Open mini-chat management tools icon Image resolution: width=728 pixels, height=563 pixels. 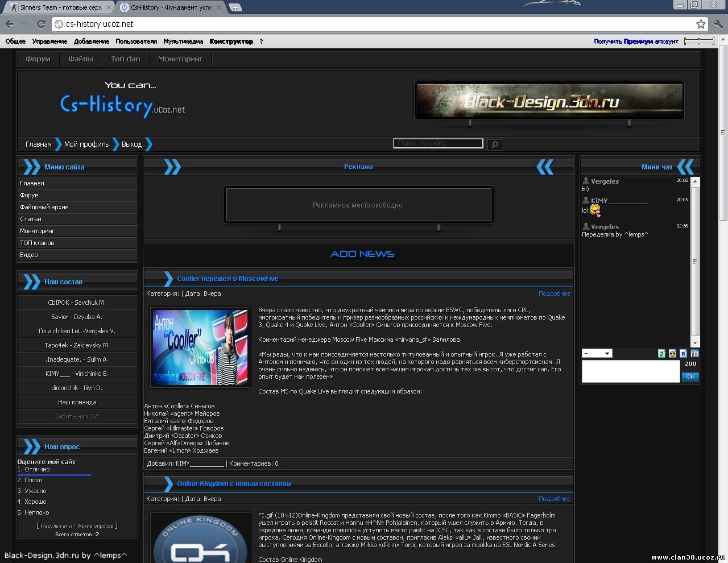pyautogui.click(x=694, y=353)
